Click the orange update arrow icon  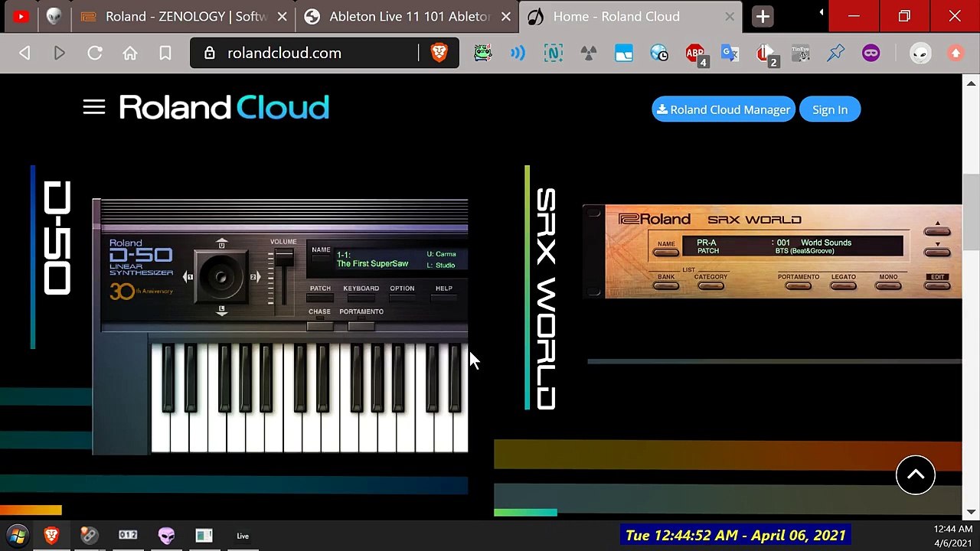[x=955, y=53]
